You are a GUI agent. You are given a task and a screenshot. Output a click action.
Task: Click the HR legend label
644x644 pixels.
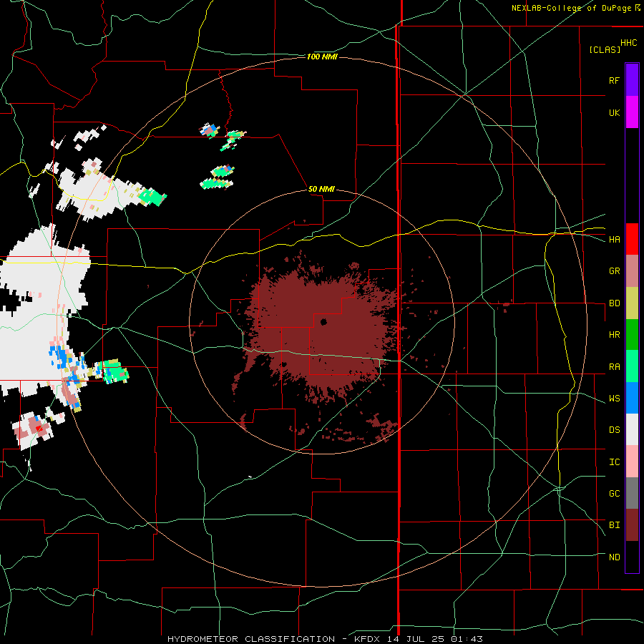click(614, 335)
